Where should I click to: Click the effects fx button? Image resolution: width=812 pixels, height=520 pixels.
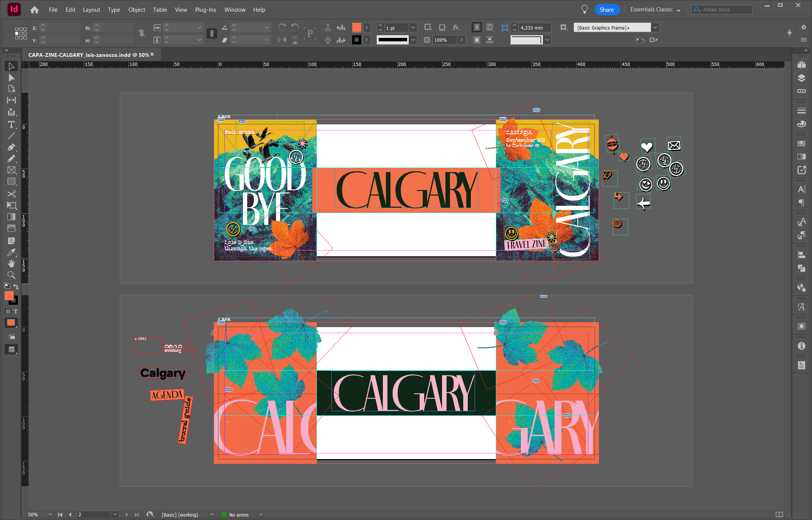point(456,28)
